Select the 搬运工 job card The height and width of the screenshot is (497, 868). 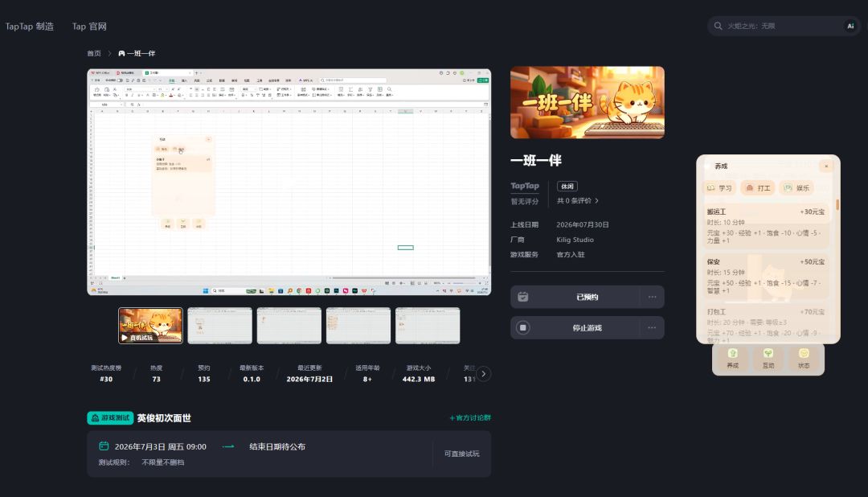pyautogui.click(x=766, y=226)
